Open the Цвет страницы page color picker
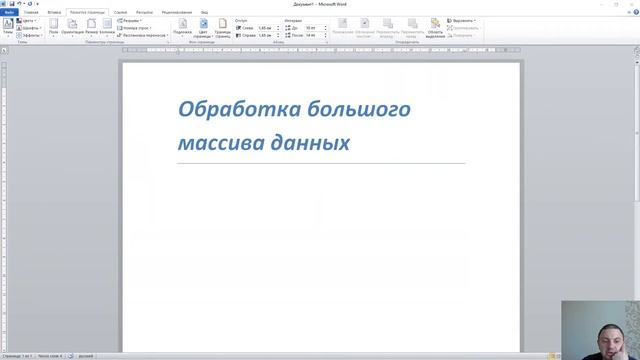 (x=203, y=28)
